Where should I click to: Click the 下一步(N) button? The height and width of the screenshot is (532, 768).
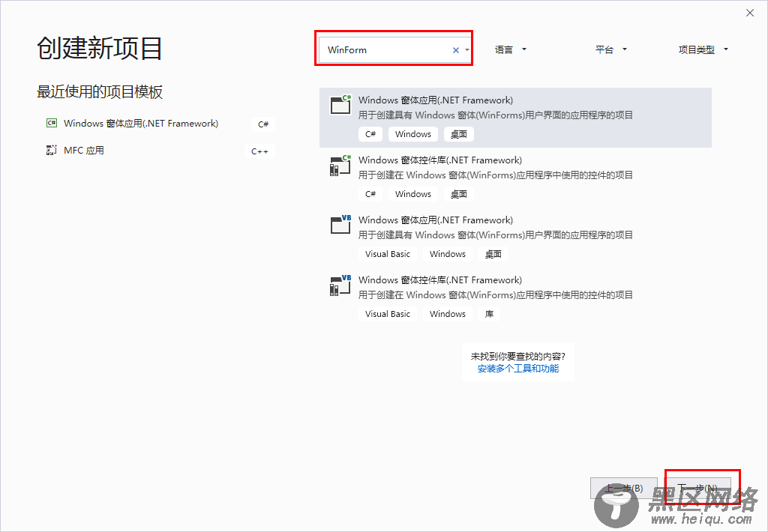tap(698, 488)
